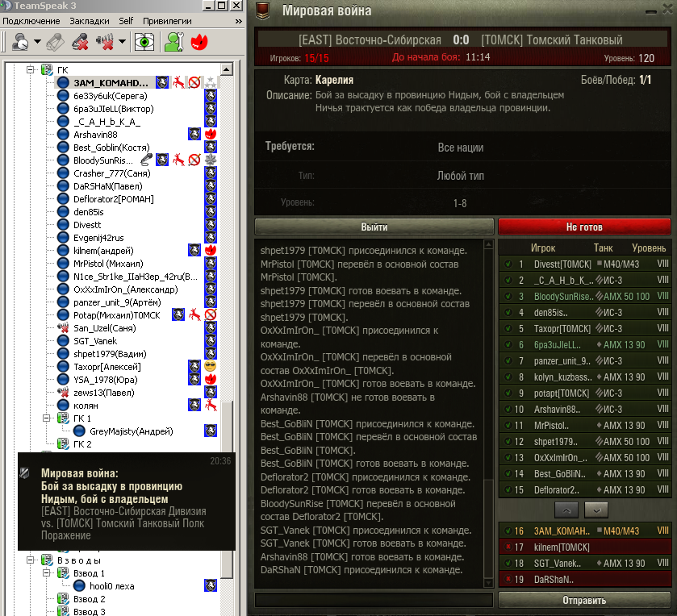Open the Закладки menu
The image size is (677, 616).
click(90, 21)
